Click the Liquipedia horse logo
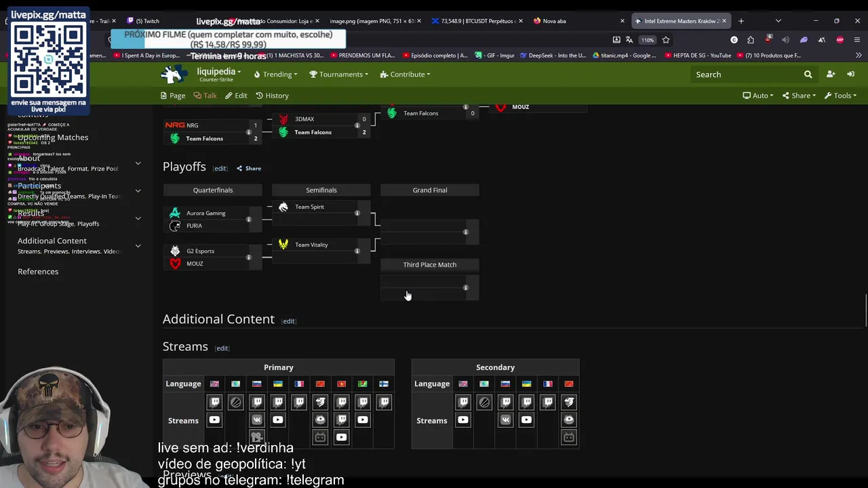The height and width of the screenshot is (488, 868). click(x=175, y=75)
